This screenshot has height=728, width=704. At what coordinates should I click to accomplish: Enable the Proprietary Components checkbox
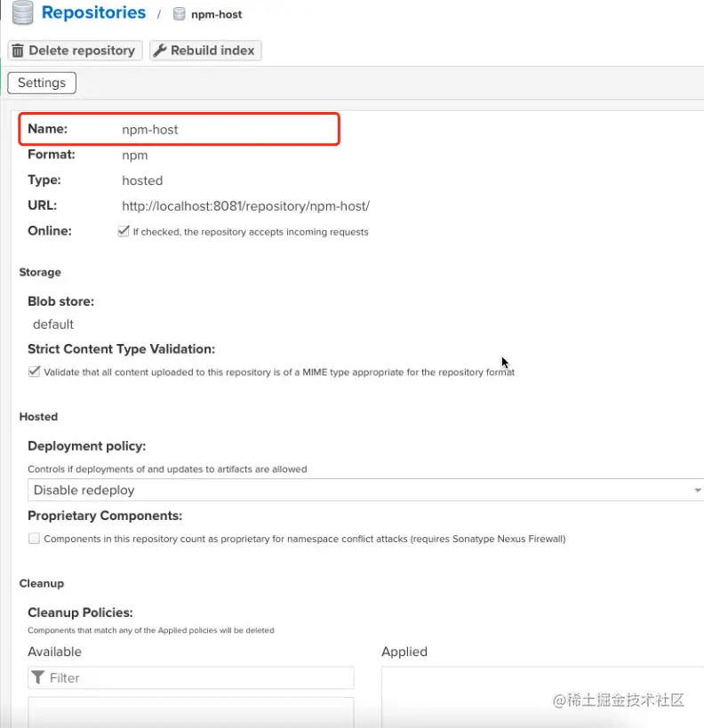pos(34,538)
